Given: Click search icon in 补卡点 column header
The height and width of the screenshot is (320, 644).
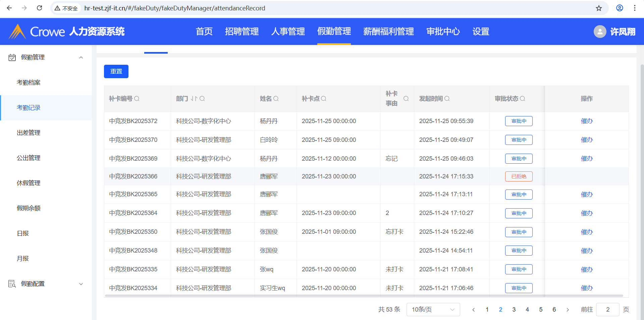Looking at the screenshot, I should [x=324, y=99].
